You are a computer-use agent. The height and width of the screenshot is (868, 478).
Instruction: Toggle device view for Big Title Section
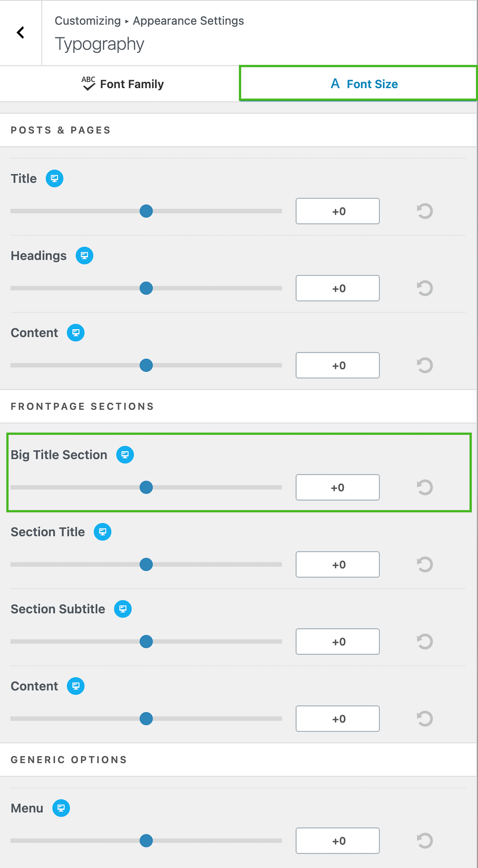tap(125, 455)
